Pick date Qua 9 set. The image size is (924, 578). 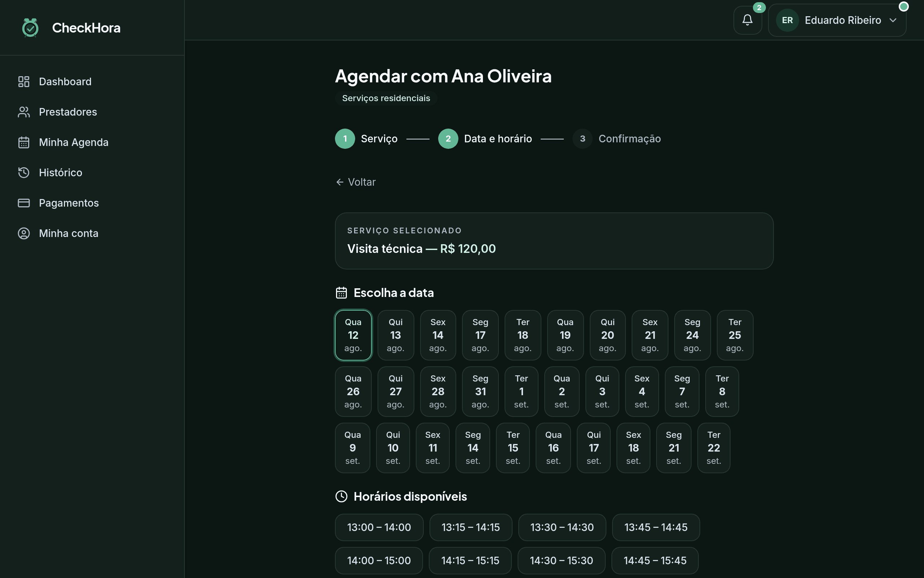point(352,448)
